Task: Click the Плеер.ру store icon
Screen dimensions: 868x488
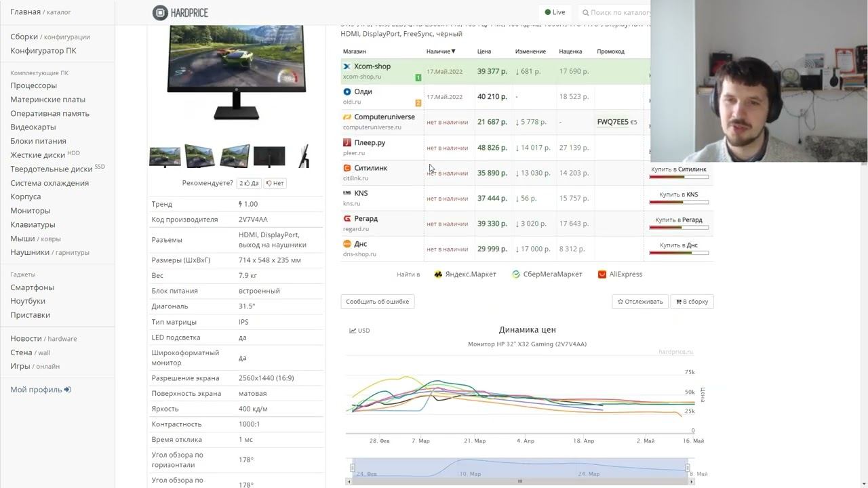Action: pos(347,142)
